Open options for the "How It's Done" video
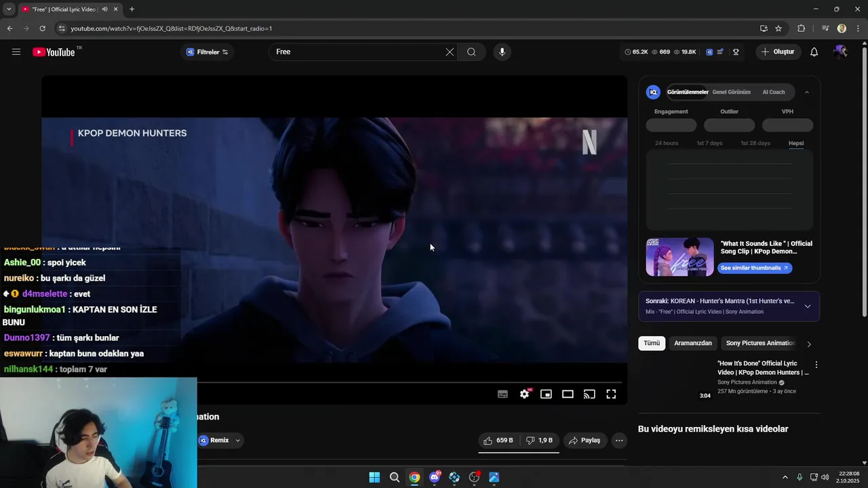The width and height of the screenshot is (868, 488). [x=816, y=365]
